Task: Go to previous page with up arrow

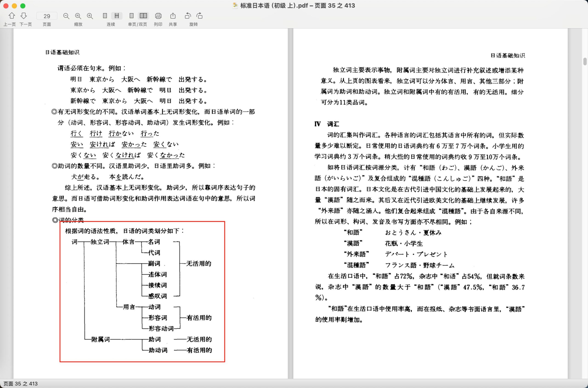Action: pyautogui.click(x=12, y=16)
